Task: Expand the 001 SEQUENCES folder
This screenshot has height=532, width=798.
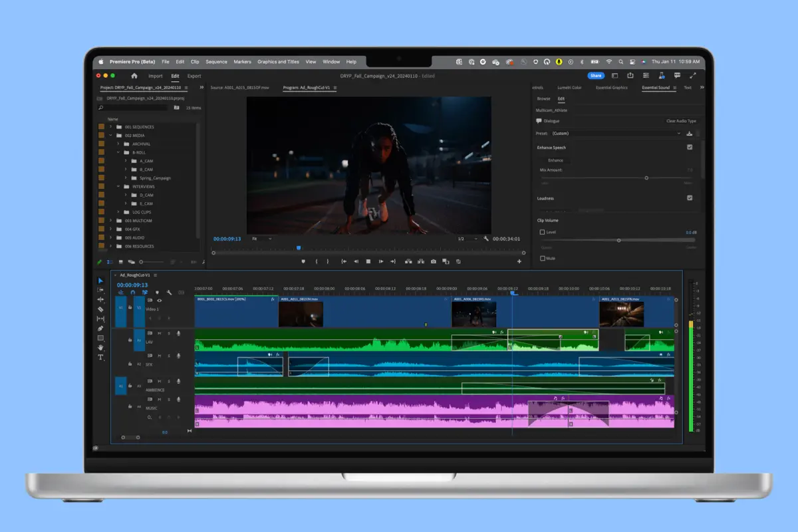Action: tap(110, 127)
